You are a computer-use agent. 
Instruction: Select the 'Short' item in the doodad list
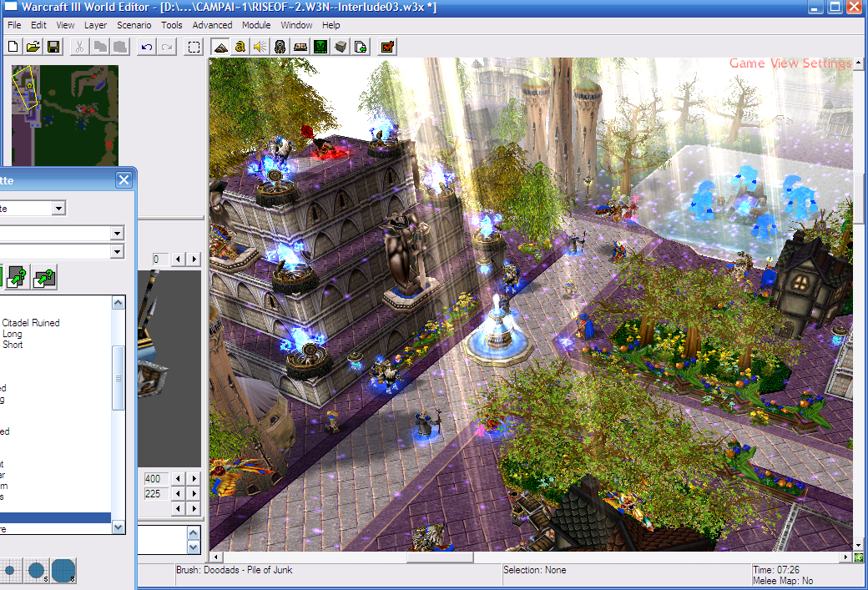(x=13, y=345)
